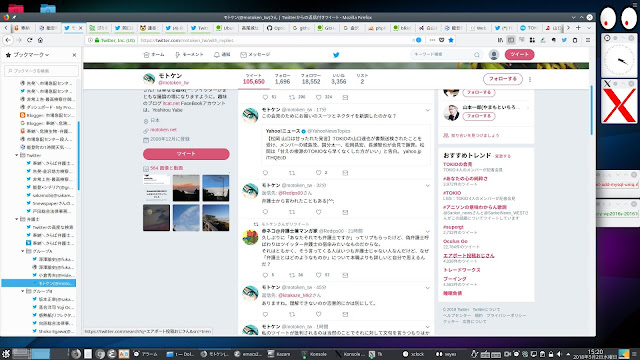
Task: Open the sunset sky media thumbnail
Action: tap(186, 188)
